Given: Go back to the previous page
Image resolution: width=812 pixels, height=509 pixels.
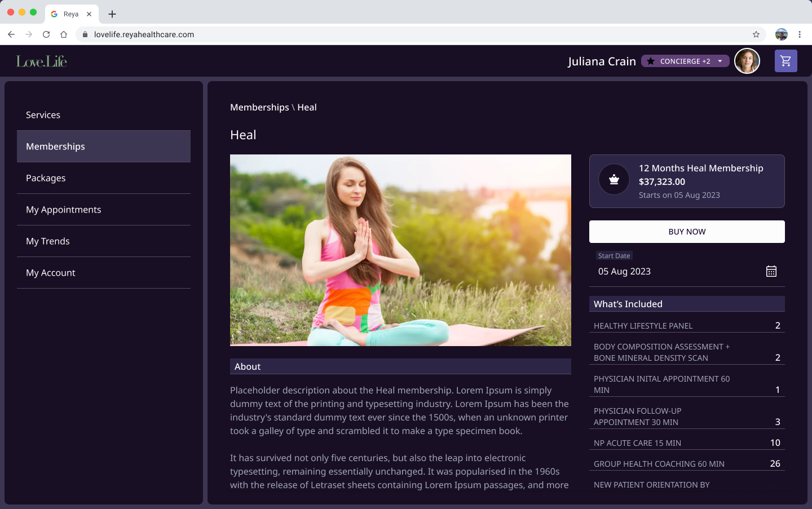Looking at the screenshot, I should (11, 34).
